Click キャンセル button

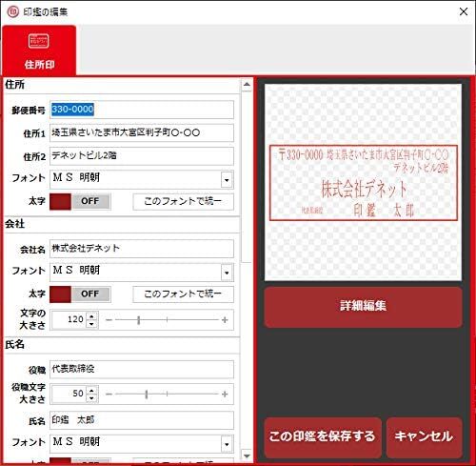click(424, 436)
